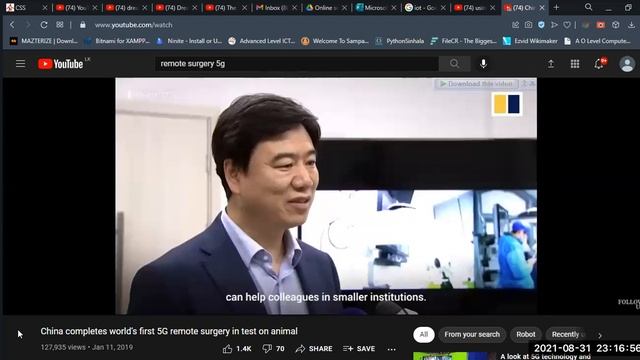Viewport: 640px width, 360px height.
Task: Open account avatar menu
Action: [x=627, y=64]
